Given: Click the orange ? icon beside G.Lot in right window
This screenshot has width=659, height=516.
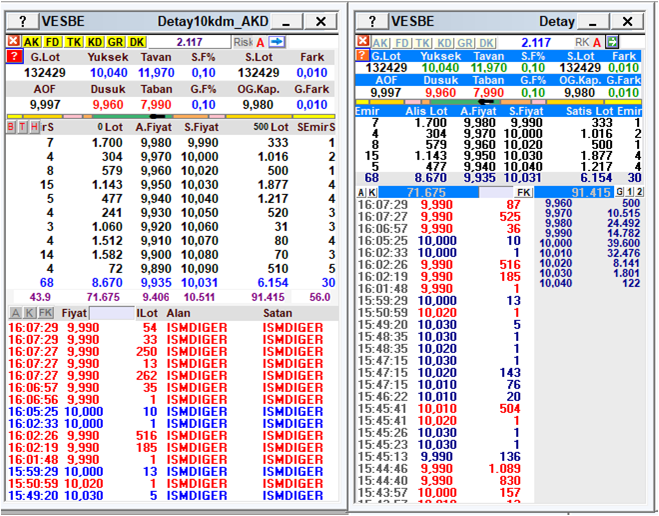Looking at the screenshot, I should point(362,55).
